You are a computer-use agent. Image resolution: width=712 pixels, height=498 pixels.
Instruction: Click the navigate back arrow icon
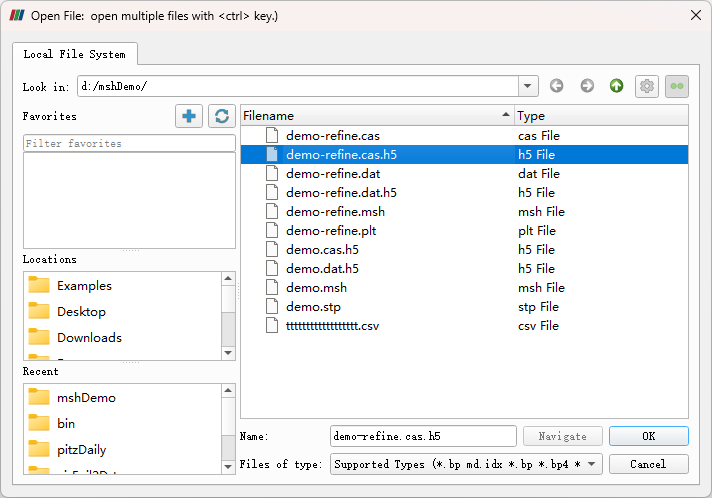coord(557,86)
